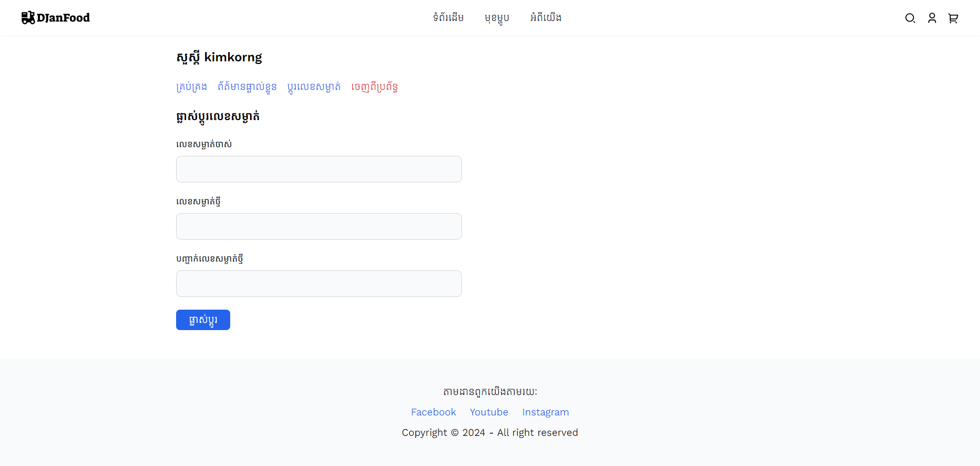Click the DJanFood truck logo
The height and width of the screenshot is (466, 980).
(55, 18)
